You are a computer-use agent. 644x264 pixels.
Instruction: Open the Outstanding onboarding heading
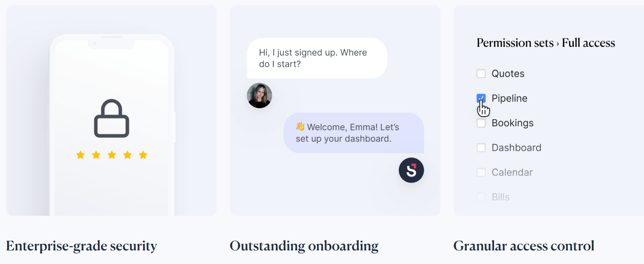[304, 246]
